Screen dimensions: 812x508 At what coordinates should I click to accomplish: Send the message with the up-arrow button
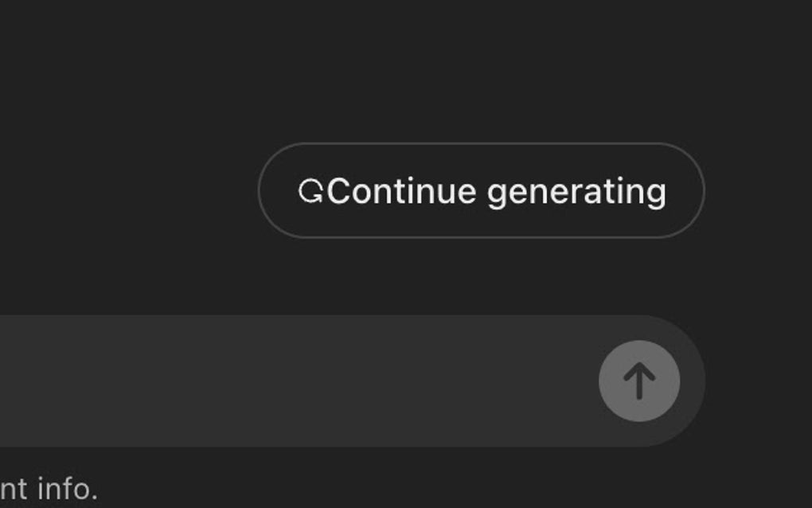point(639,381)
